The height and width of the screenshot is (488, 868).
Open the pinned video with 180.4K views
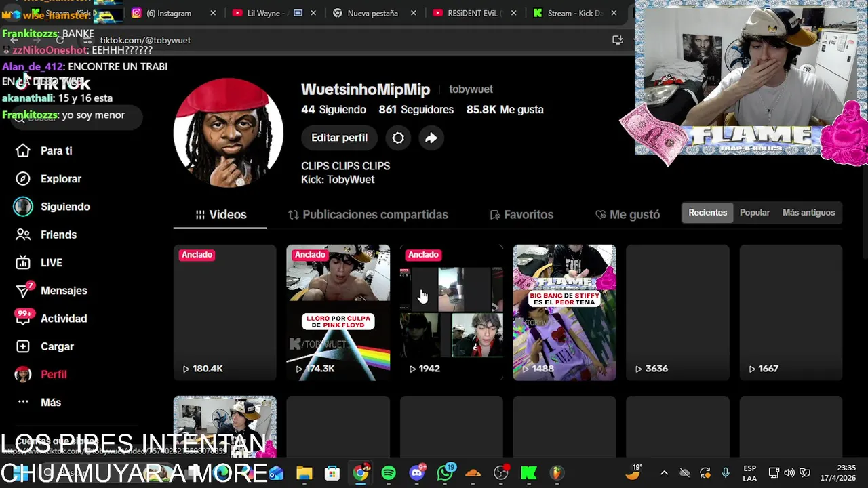[x=224, y=312]
